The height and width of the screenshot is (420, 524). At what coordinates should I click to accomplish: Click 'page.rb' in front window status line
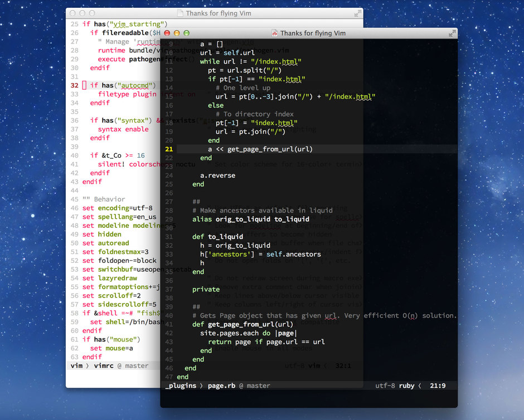coord(221,385)
